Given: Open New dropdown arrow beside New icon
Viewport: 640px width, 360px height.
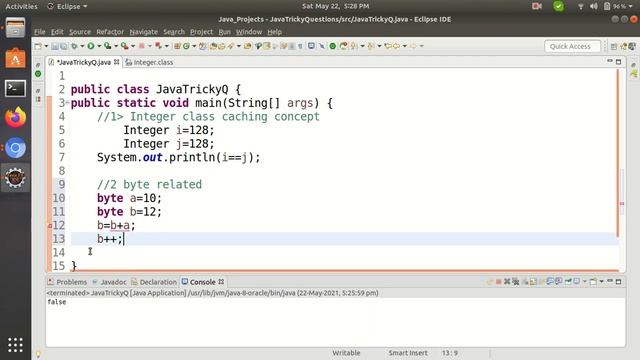Looking at the screenshot, I should pyautogui.click(x=46, y=46).
